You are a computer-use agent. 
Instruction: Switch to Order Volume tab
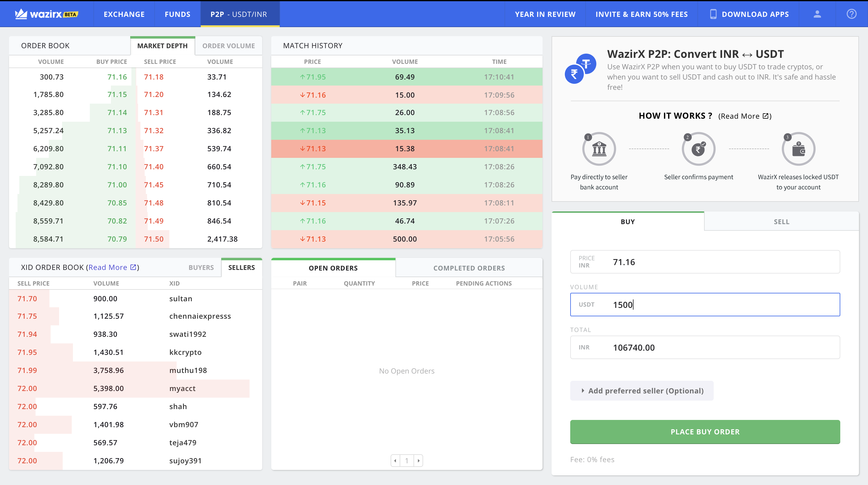(228, 46)
